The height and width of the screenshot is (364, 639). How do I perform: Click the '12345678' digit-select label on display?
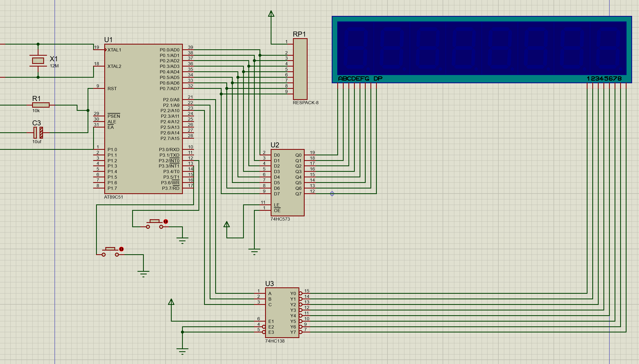pos(604,78)
